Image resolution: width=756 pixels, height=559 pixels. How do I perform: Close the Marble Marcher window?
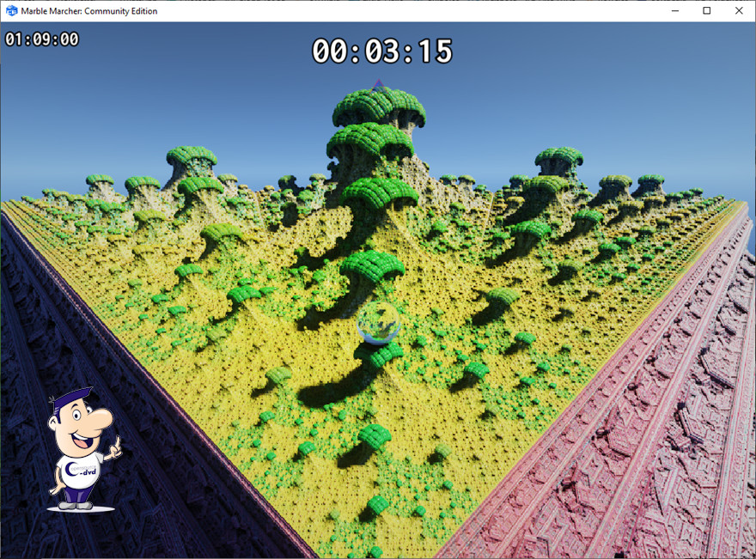739,10
